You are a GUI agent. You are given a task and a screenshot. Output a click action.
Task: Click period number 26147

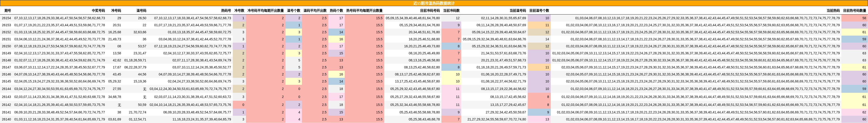(6, 67)
